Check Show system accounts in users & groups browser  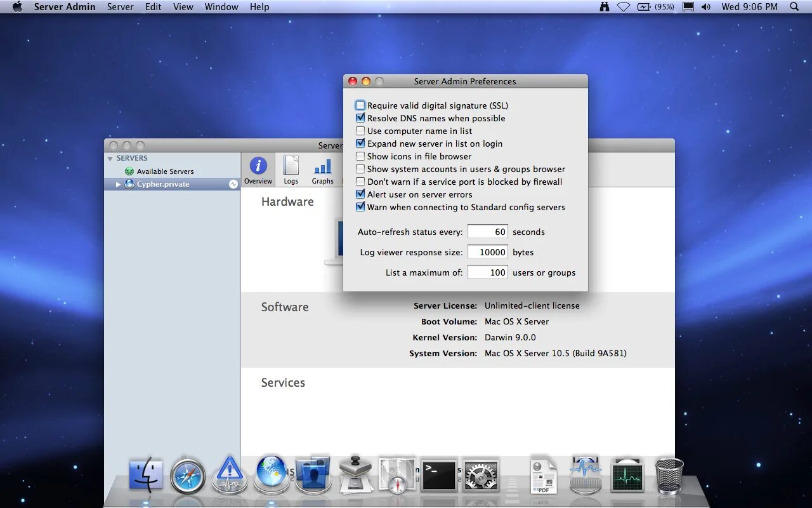click(360, 169)
